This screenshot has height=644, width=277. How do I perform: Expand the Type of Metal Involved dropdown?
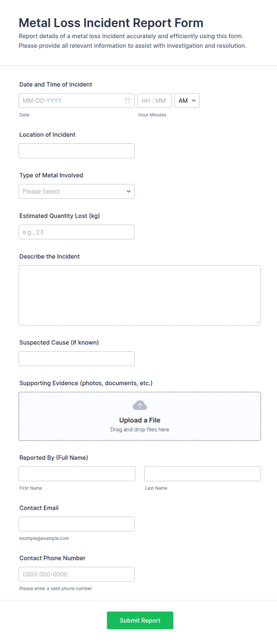tap(77, 191)
